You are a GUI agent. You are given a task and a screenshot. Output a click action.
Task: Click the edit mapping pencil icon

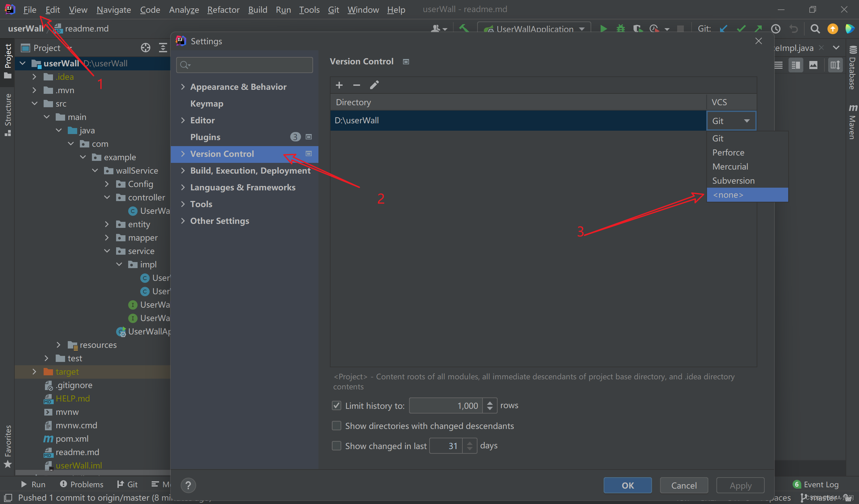(x=374, y=85)
